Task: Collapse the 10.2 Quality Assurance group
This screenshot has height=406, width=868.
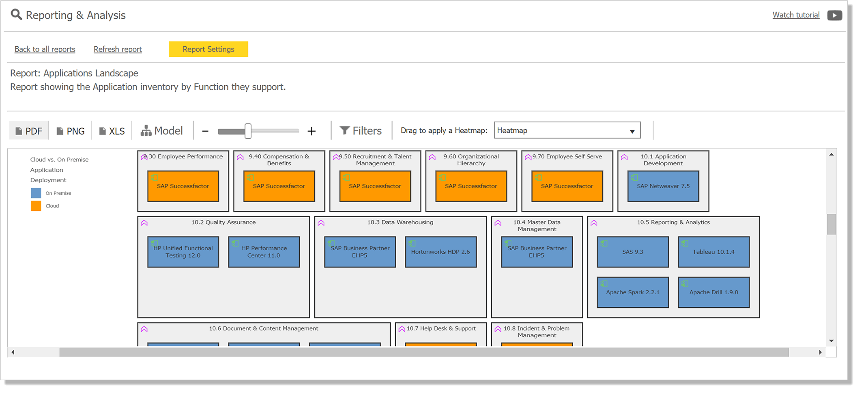Action: click(144, 223)
